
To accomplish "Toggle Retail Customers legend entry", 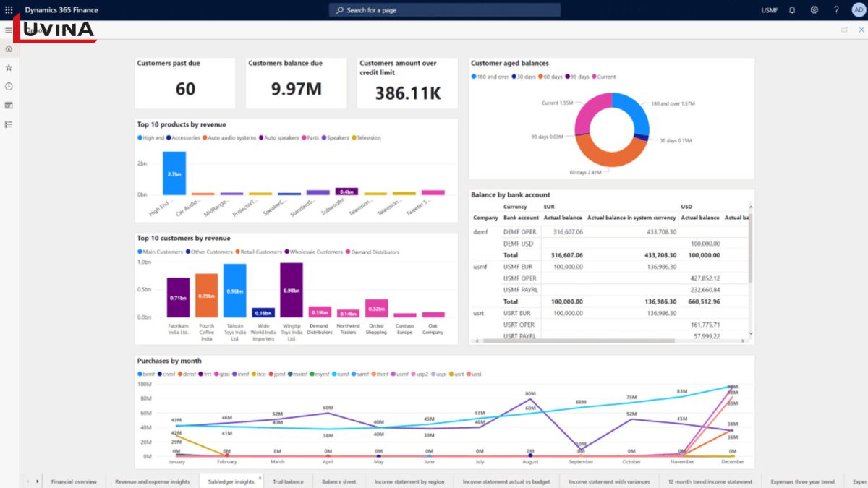I will [258, 252].
